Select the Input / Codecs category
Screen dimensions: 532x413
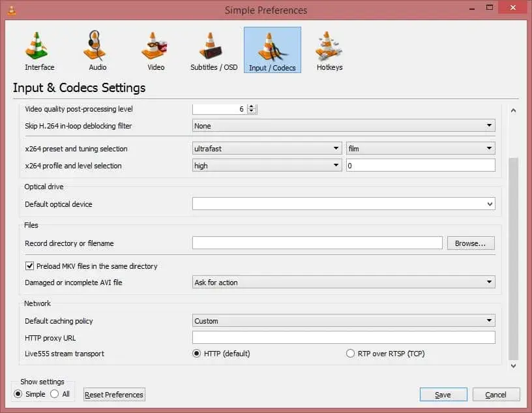(x=273, y=50)
